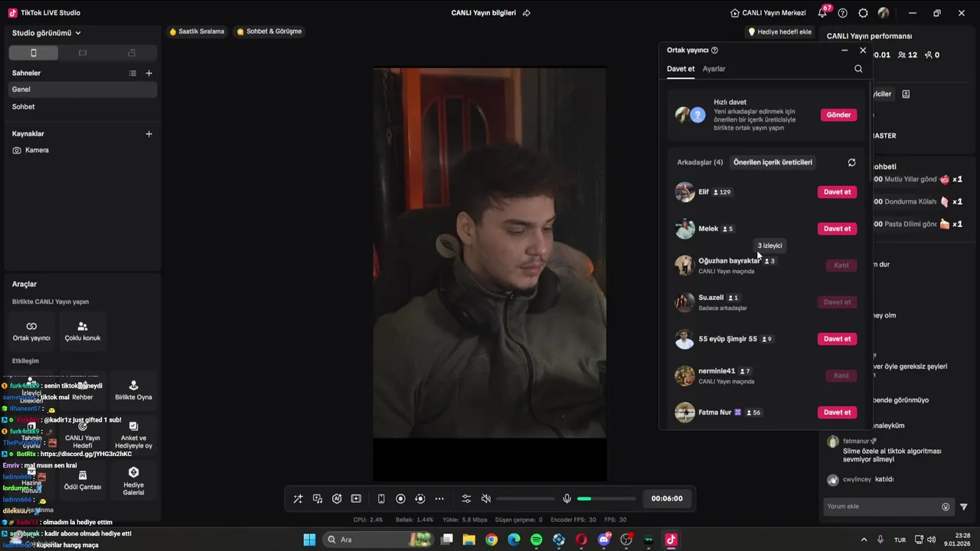Open Spotify from the taskbar

[537, 540]
